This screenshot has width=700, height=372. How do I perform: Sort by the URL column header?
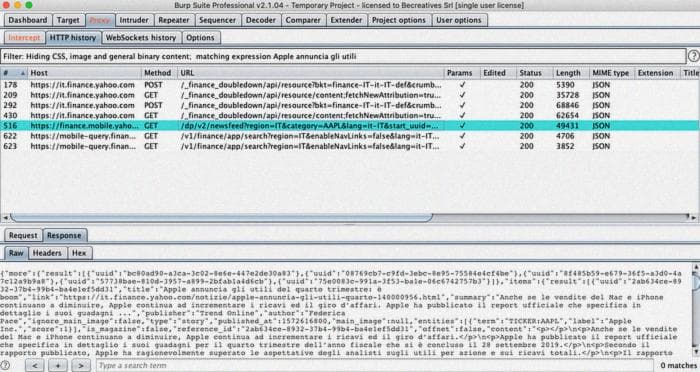pos(310,73)
